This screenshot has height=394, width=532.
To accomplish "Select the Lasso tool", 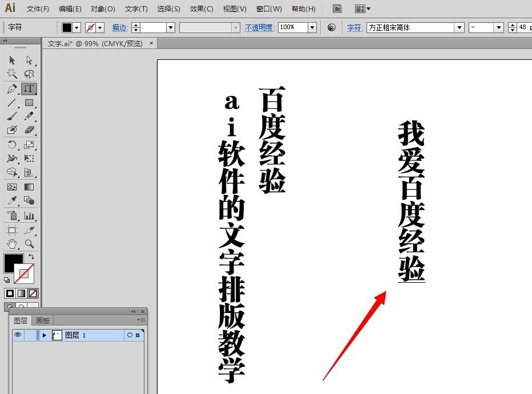I will pos(29,74).
